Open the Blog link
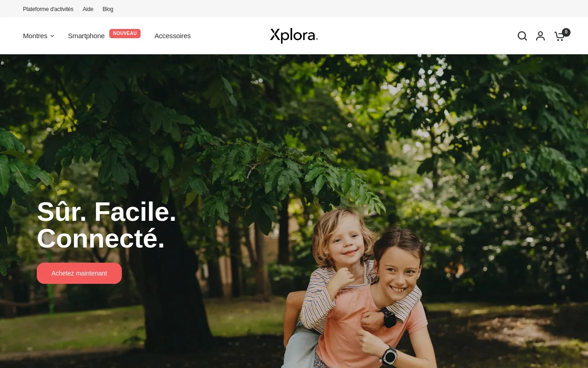 click(108, 9)
